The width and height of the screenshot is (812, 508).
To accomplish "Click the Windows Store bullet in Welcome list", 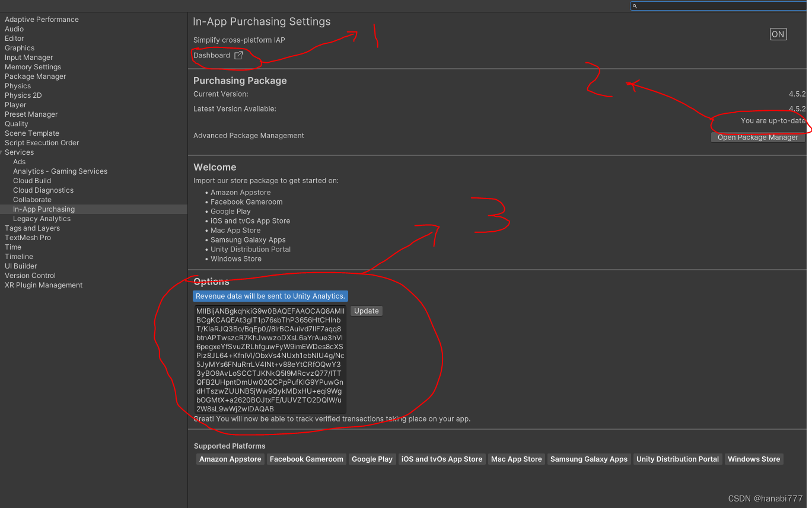I will [x=236, y=259].
